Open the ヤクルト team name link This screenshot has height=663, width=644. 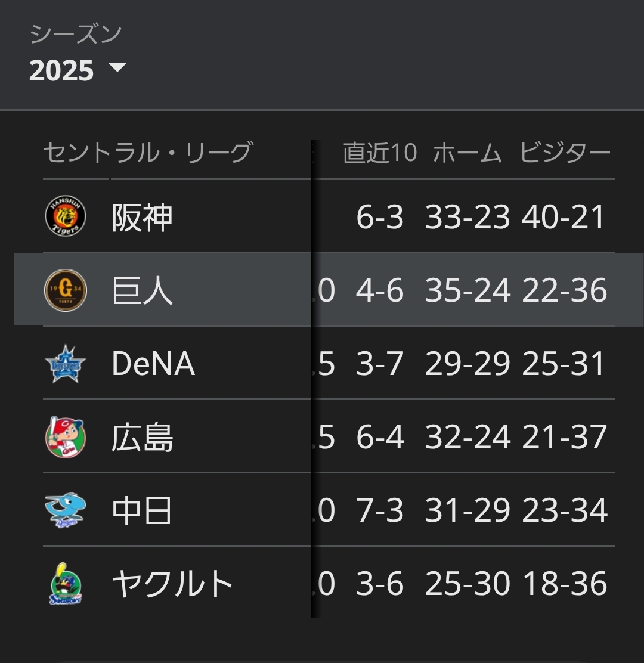click(x=172, y=584)
